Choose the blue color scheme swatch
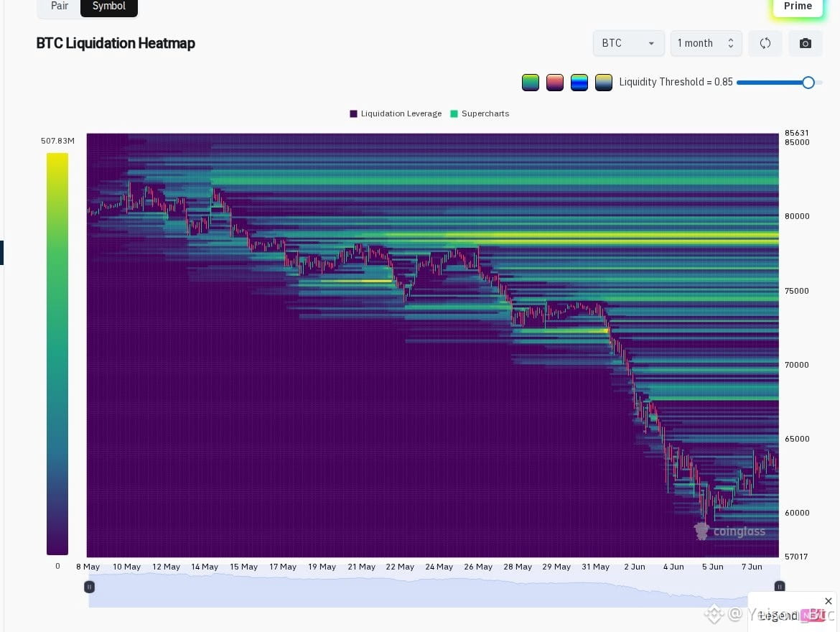 pos(579,83)
